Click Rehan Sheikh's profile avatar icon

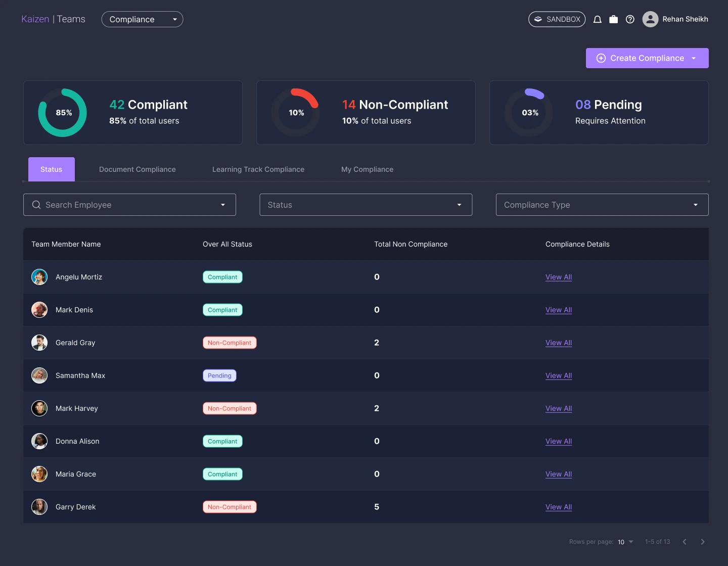[x=650, y=19]
